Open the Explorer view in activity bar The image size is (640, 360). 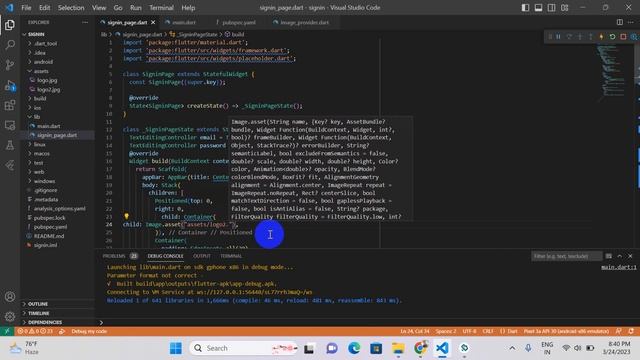coord(10,25)
